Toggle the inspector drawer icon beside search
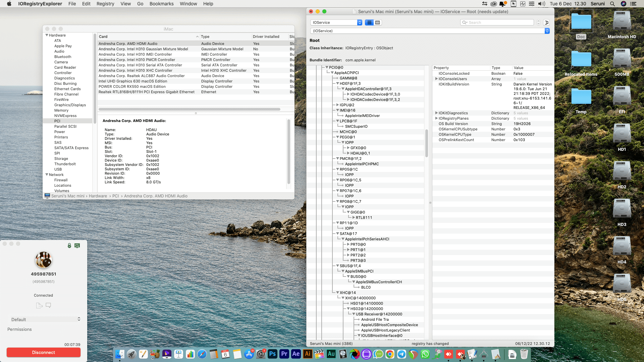This screenshot has height=362, width=644. [x=546, y=22]
